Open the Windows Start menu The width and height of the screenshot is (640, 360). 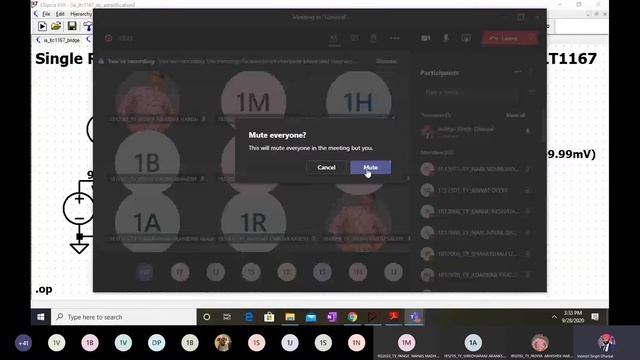(40, 317)
